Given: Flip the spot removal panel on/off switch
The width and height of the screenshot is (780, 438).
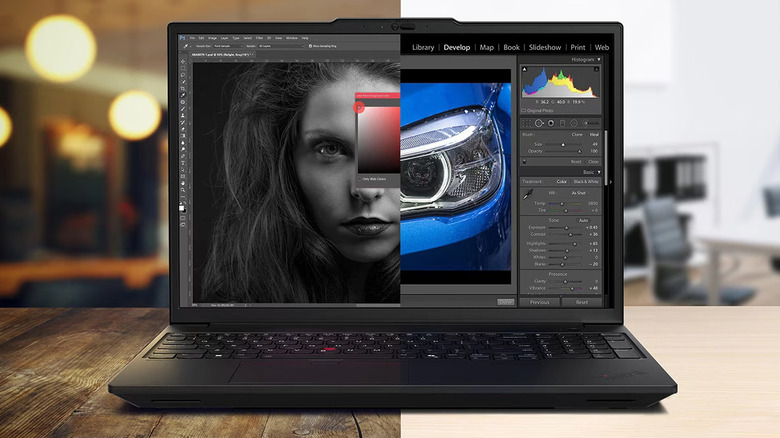Looking at the screenshot, I should [524, 162].
